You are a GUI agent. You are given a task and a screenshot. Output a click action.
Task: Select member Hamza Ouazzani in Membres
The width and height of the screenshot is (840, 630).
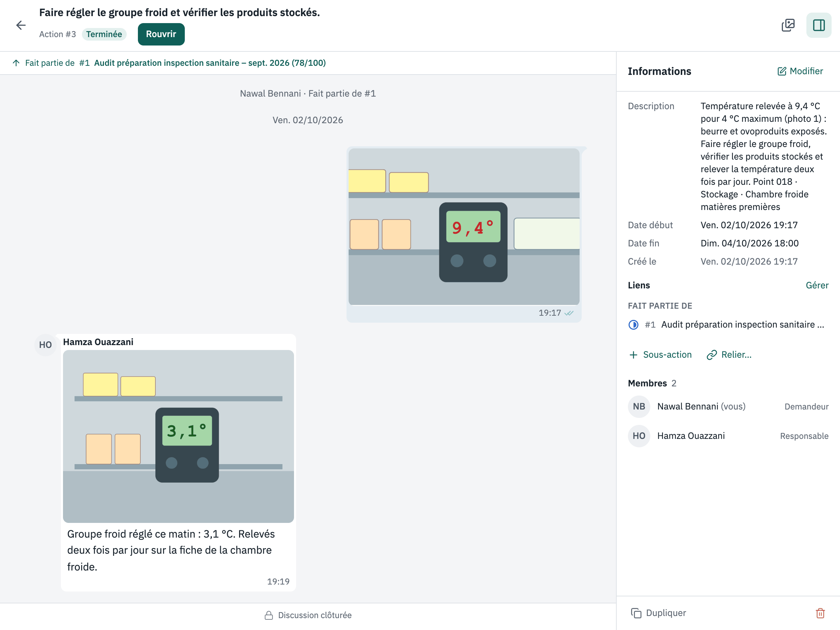click(728, 436)
